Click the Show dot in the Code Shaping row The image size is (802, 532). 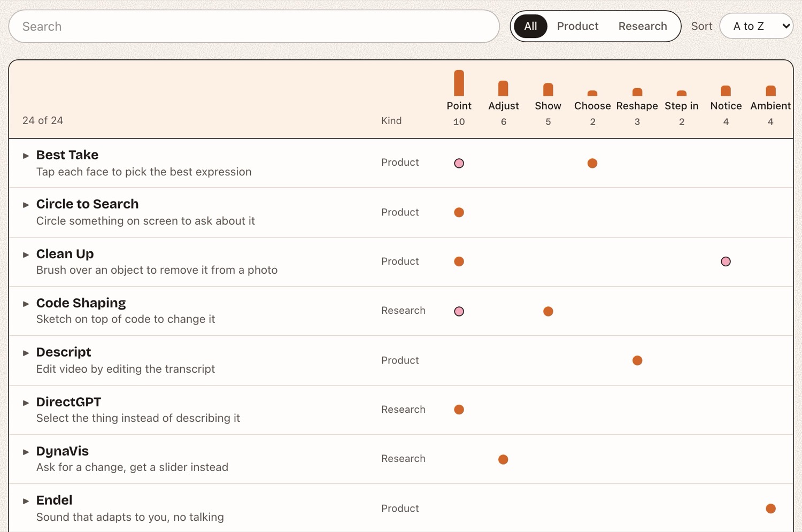pos(548,311)
